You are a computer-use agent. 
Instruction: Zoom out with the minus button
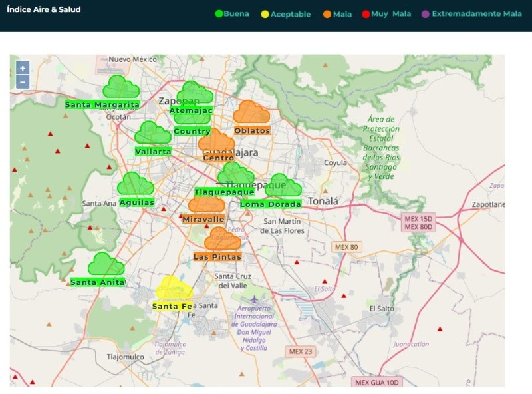(x=23, y=82)
